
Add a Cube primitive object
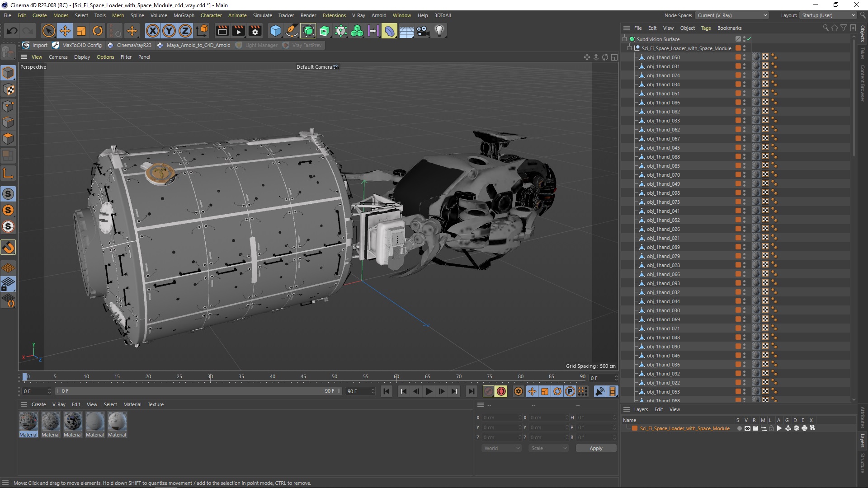click(275, 31)
